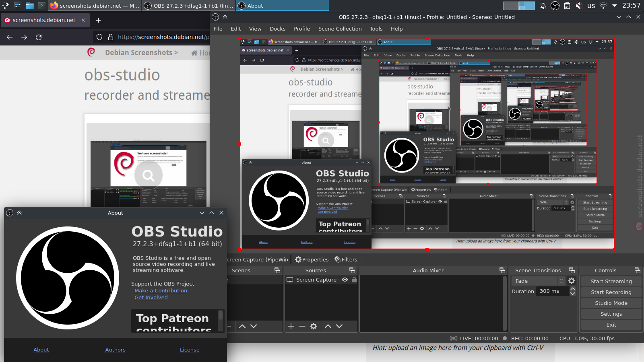Move source up in Sources list
The height and width of the screenshot is (362, 644).
[x=328, y=326]
